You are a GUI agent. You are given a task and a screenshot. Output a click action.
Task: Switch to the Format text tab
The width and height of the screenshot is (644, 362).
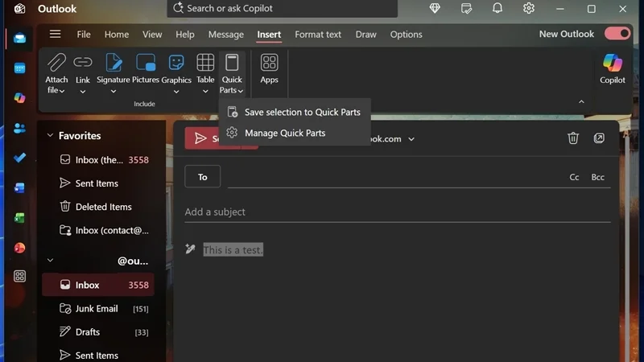[x=318, y=35]
